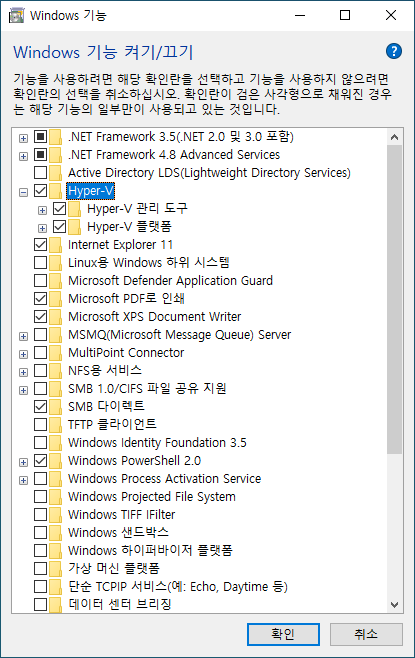Enable Windows 하이퍼바이저 플랫폼 checkbox
Screen dimensions: 415x658
(40, 550)
